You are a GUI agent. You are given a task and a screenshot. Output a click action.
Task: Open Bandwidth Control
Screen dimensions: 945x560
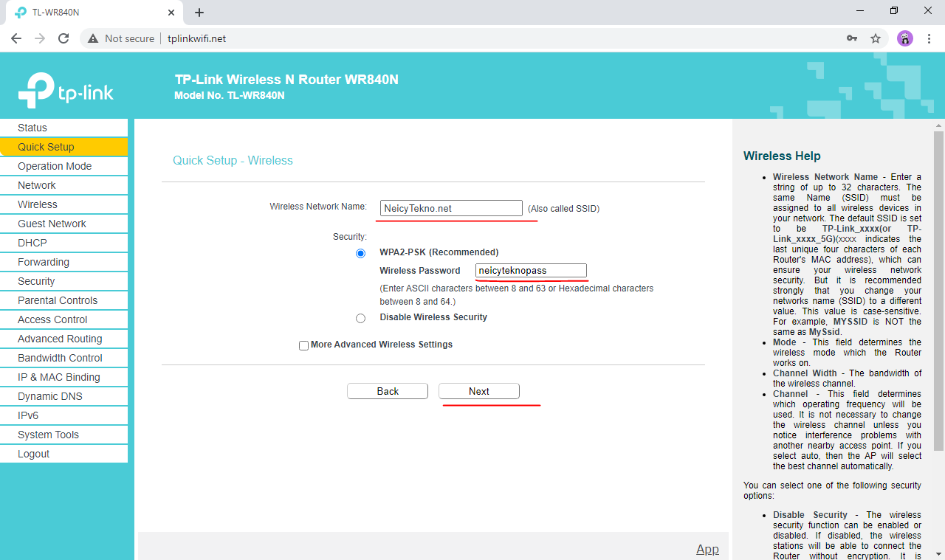[63, 358]
